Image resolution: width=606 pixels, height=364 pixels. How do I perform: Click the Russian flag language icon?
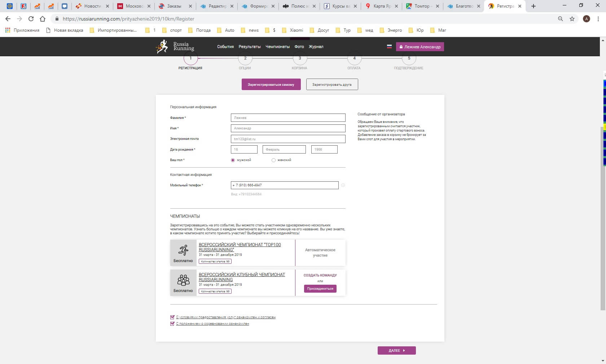coord(389,46)
